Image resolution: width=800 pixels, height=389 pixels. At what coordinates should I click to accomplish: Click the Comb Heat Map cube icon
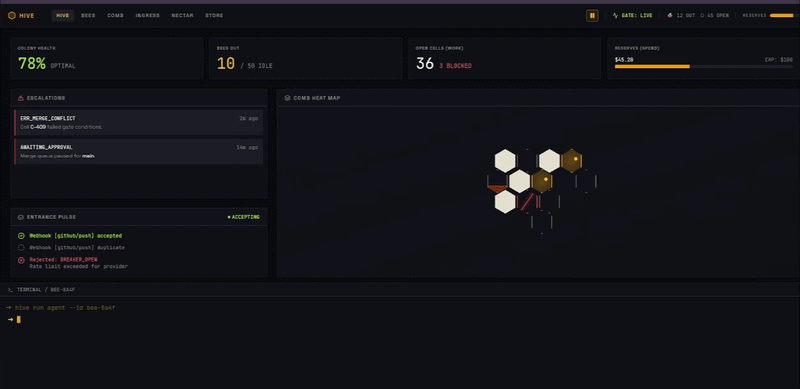[x=287, y=98]
